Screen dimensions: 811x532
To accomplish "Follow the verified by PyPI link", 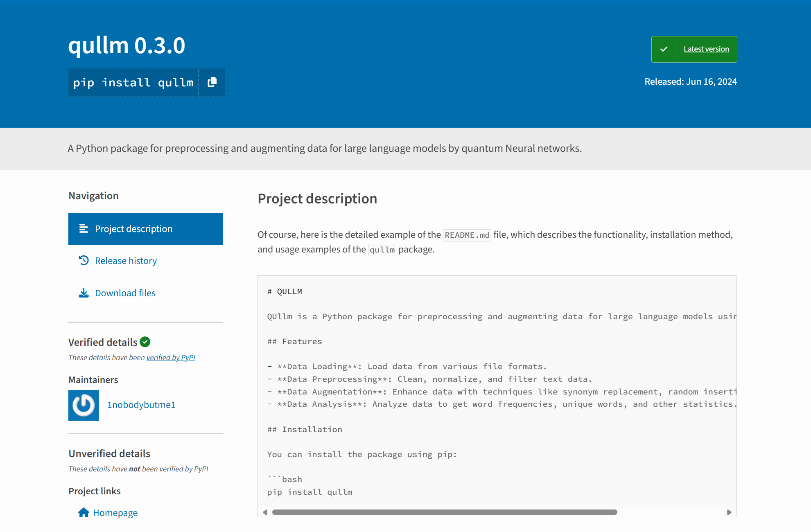I will pyautogui.click(x=171, y=357).
